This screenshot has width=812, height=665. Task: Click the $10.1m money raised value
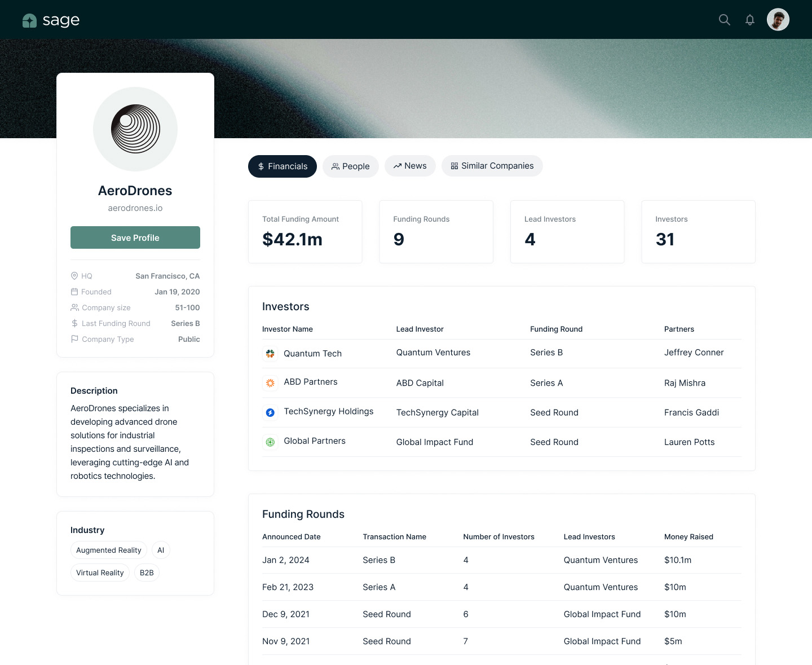coord(678,560)
